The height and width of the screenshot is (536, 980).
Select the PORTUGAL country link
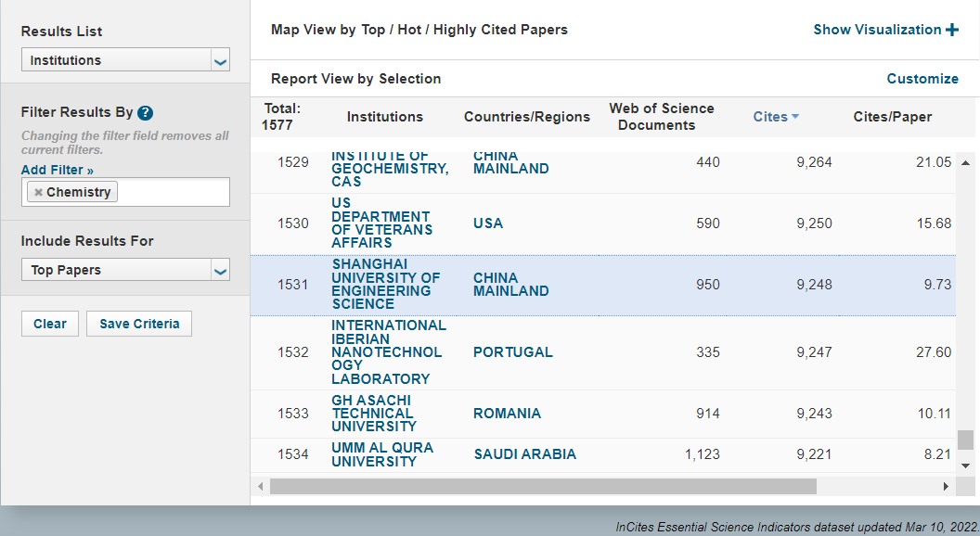(512, 352)
